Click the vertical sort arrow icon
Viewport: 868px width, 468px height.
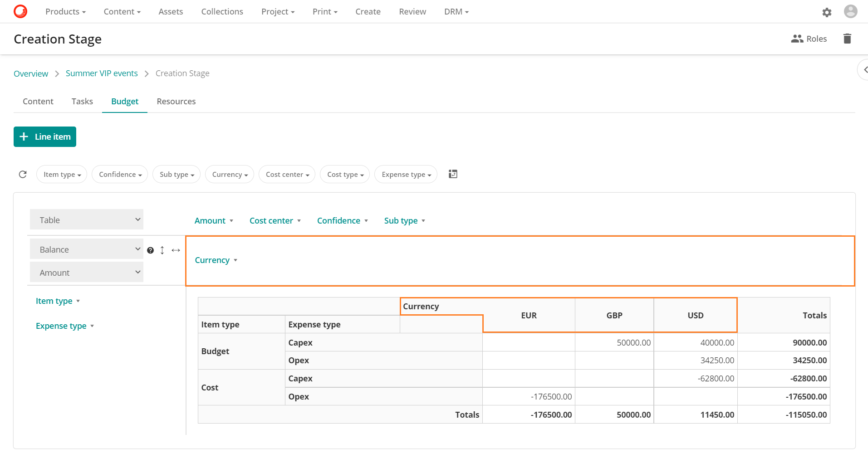tap(162, 250)
